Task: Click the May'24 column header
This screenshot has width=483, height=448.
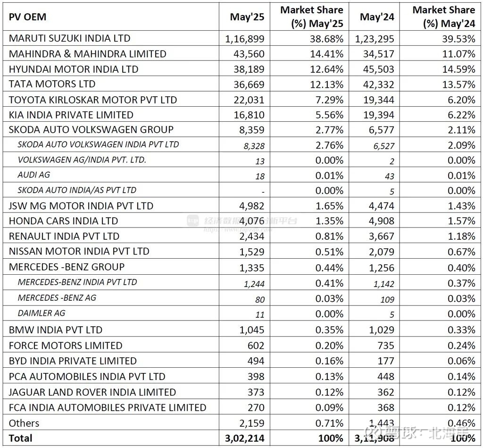Action: tap(376, 17)
